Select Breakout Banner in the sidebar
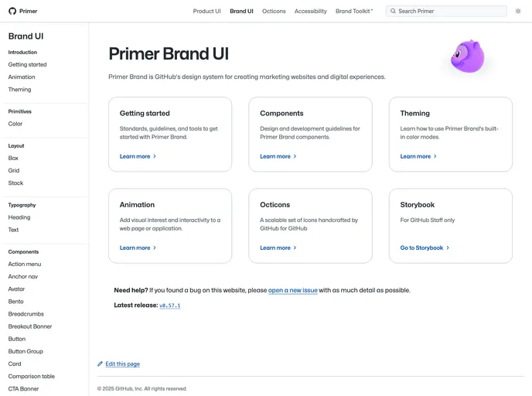This screenshot has width=532, height=396. pyautogui.click(x=30, y=326)
